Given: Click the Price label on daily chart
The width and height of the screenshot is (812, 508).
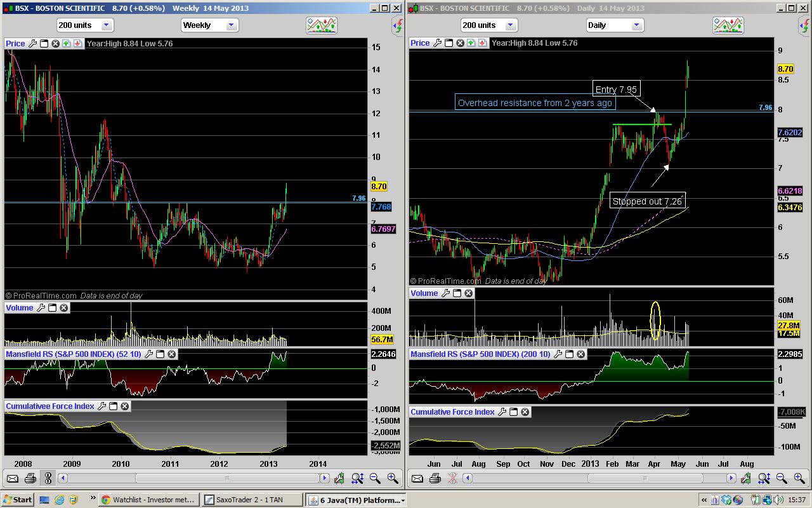Looking at the screenshot, I should [x=420, y=43].
